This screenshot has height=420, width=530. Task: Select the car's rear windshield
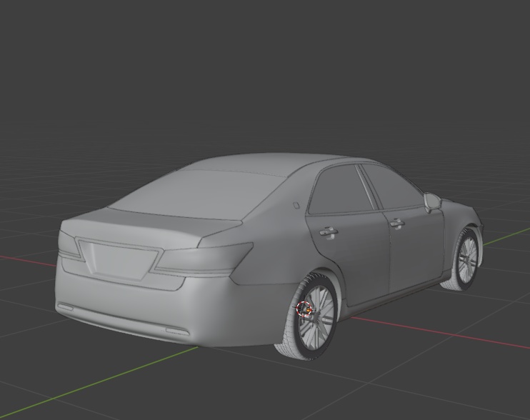(x=198, y=194)
